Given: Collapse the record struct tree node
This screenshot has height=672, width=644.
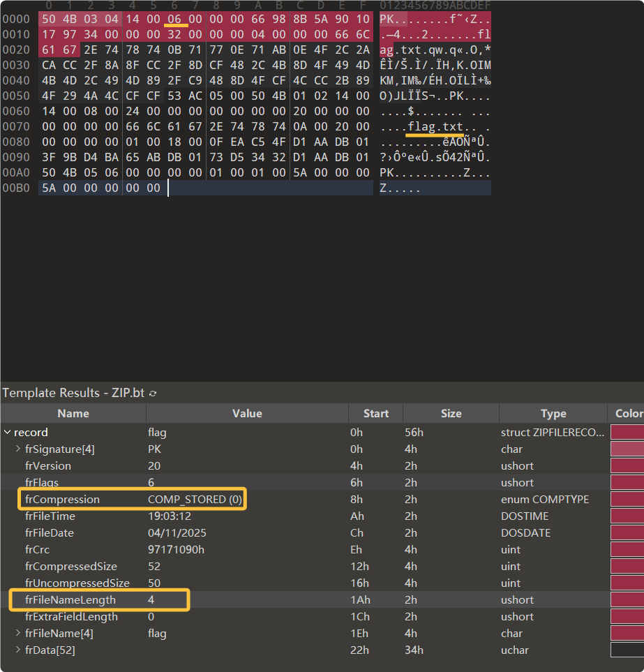Looking at the screenshot, I should (7, 433).
